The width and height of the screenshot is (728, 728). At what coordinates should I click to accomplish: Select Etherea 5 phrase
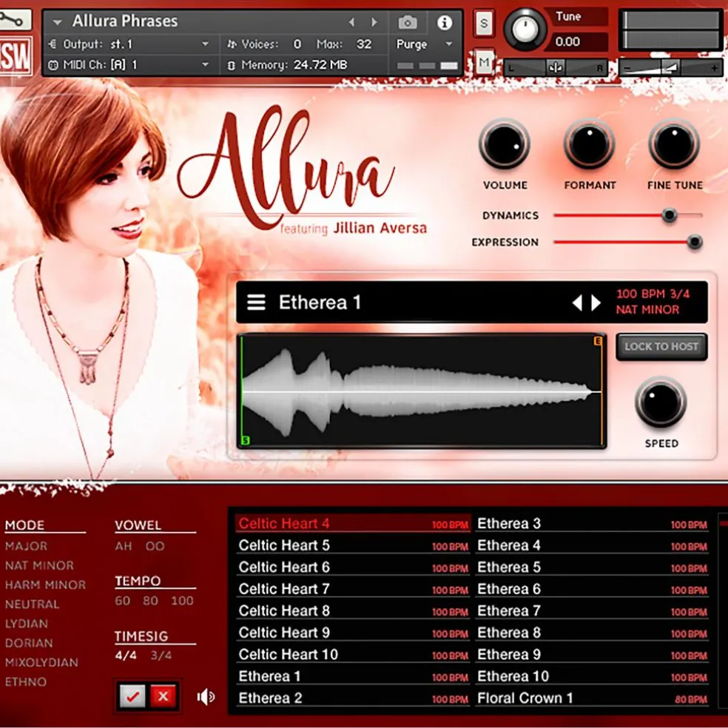tap(592, 567)
